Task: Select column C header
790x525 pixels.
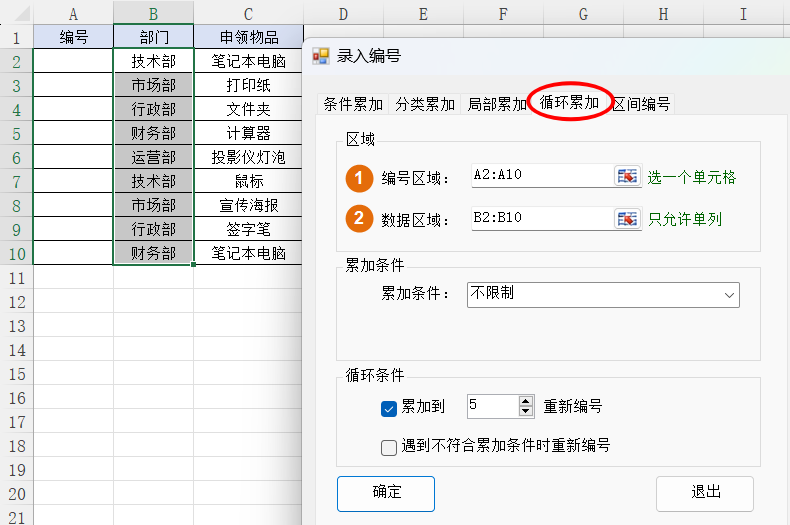Action: tap(248, 13)
